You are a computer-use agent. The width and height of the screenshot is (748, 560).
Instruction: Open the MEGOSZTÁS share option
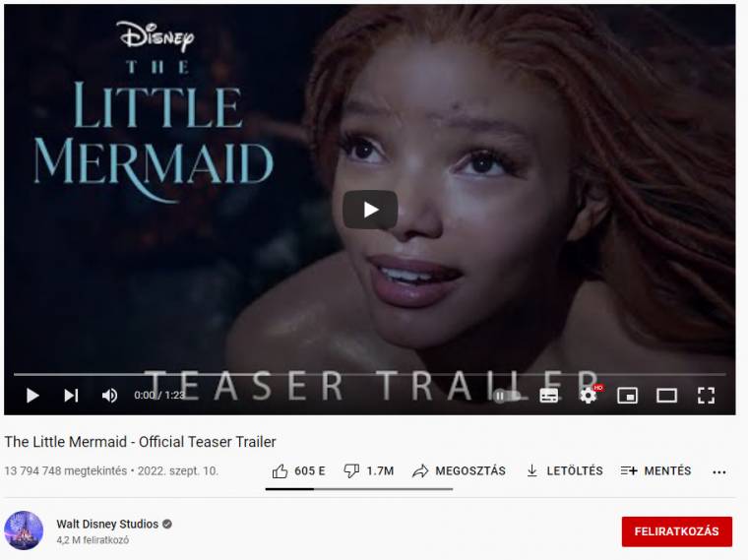459,471
